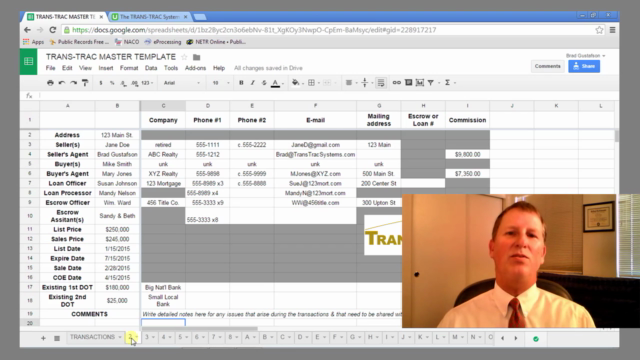Click the Redo arrow in the toolbar
The width and height of the screenshot is (640, 360).
[73, 83]
